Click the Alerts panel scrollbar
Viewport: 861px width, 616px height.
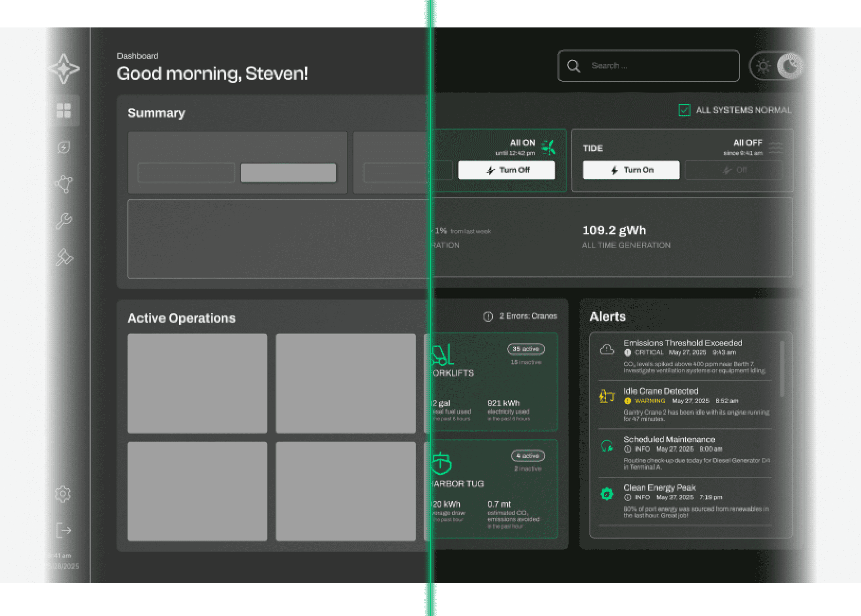point(782,369)
